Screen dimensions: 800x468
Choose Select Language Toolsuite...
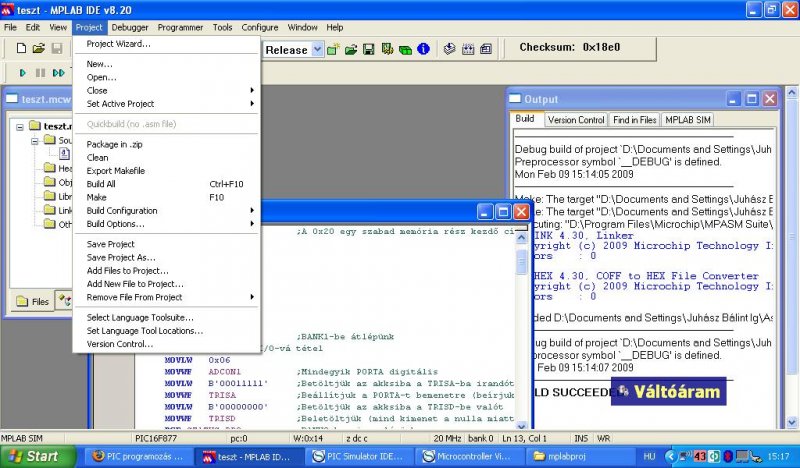[166, 317]
